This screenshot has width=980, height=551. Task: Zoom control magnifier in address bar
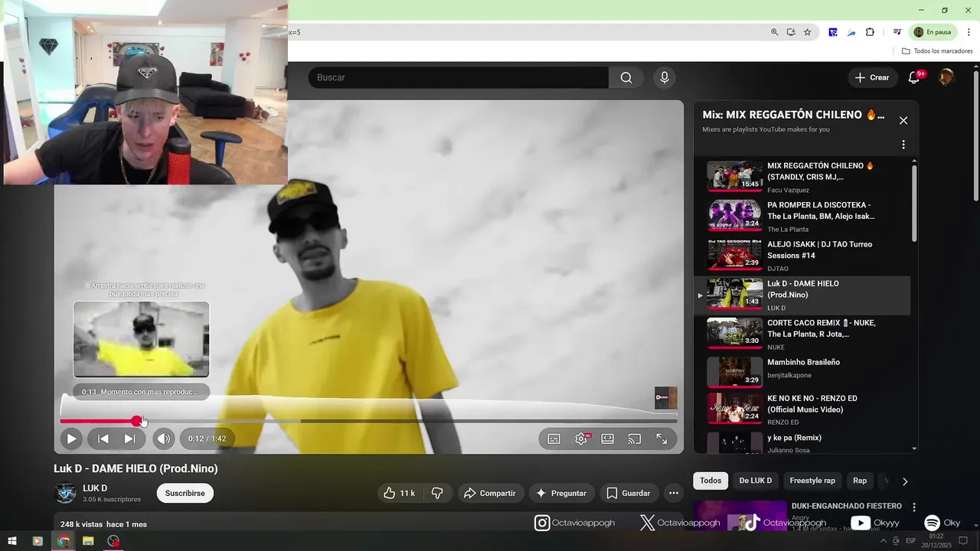pos(774,32)
